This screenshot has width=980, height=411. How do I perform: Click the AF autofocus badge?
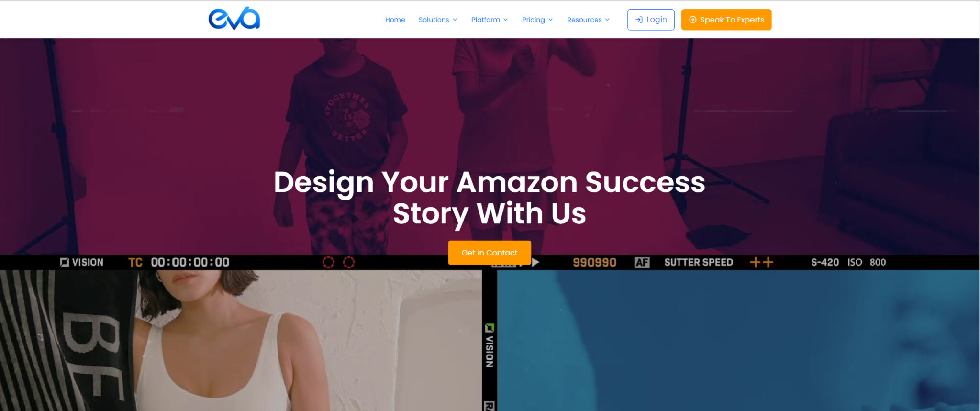click(642, 262)
